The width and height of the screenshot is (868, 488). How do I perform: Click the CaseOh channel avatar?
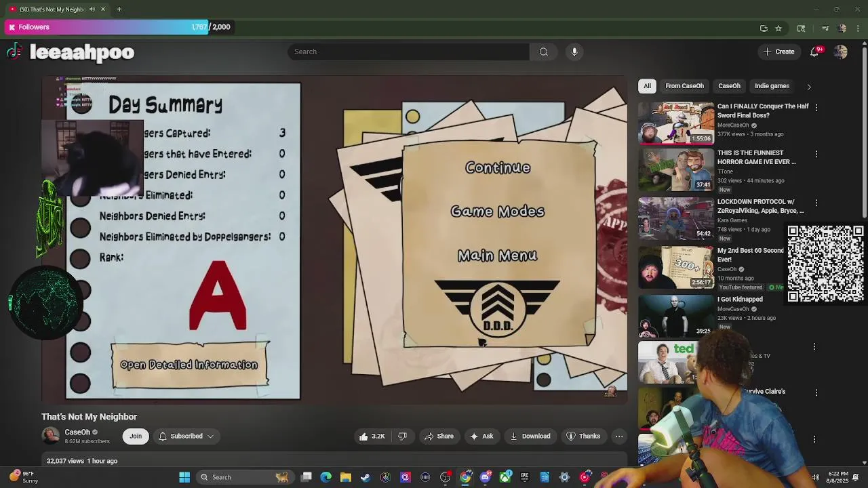[x=50, y=436]
